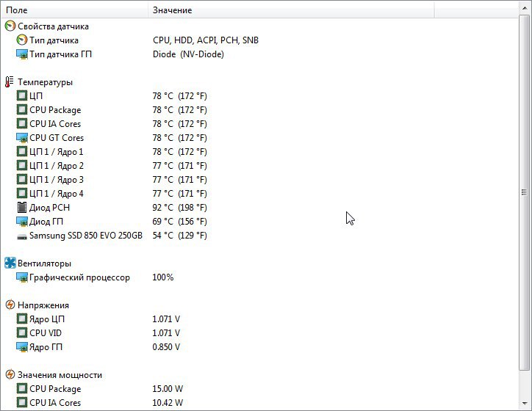The width and height of the screenshot is (532, 411).
Task: Click the 0.850 V value
Action: 166,347
